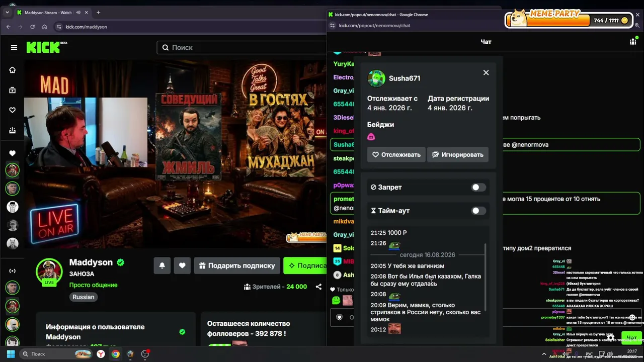Click Подарить подписку button

point(237,265)
